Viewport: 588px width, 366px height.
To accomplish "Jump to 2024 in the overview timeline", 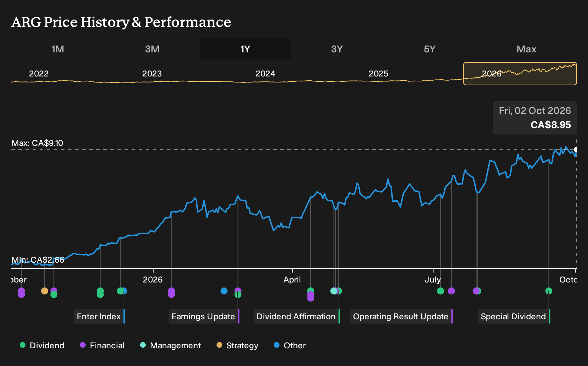I will (265, 74).
